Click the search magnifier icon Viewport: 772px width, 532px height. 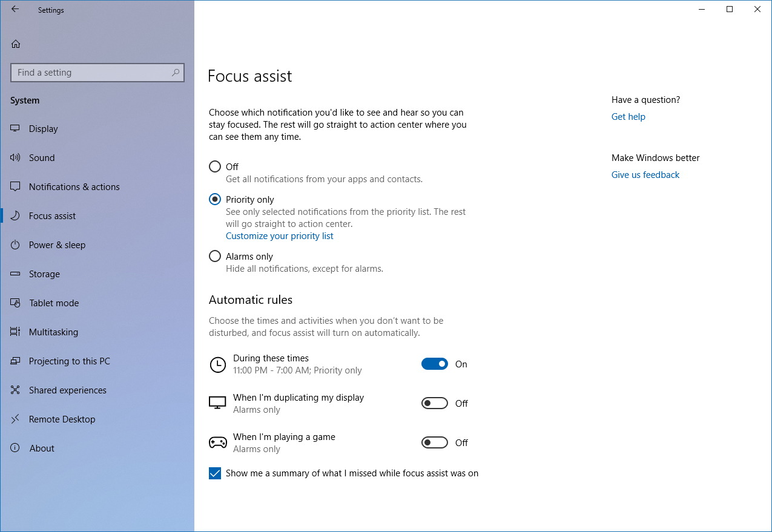pyautogui.click(x=176, y=73)
